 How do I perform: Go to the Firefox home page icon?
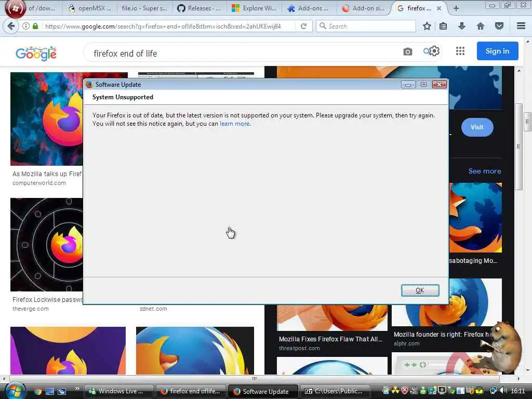point(481,26)
